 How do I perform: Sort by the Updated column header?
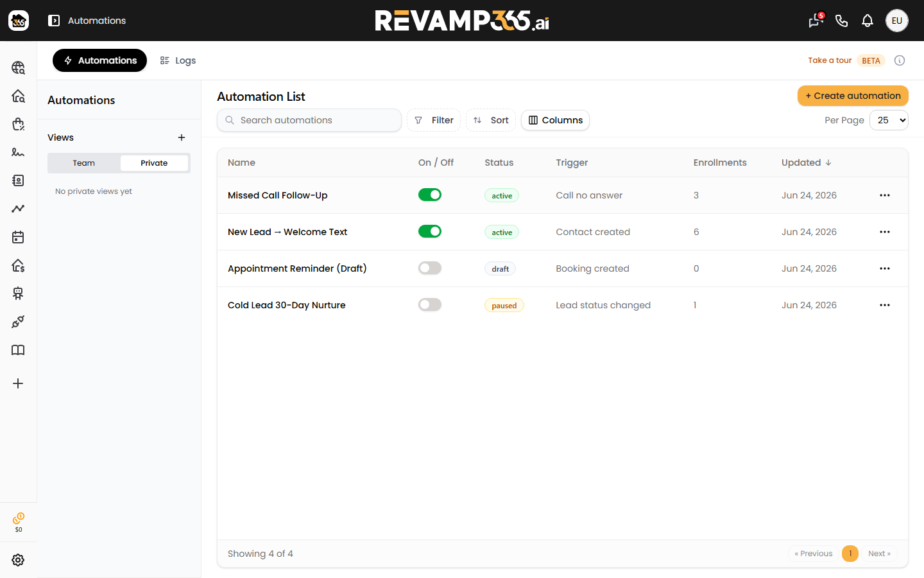(806, 162)
